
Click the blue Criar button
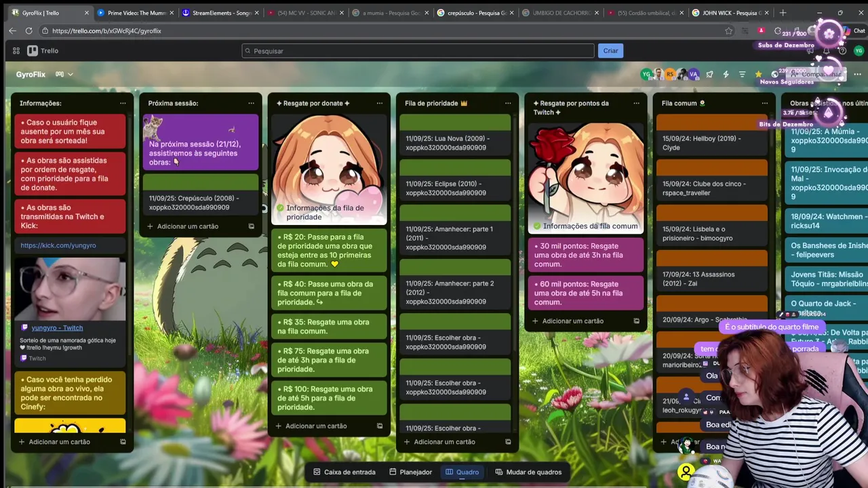[x=610, y=51]
